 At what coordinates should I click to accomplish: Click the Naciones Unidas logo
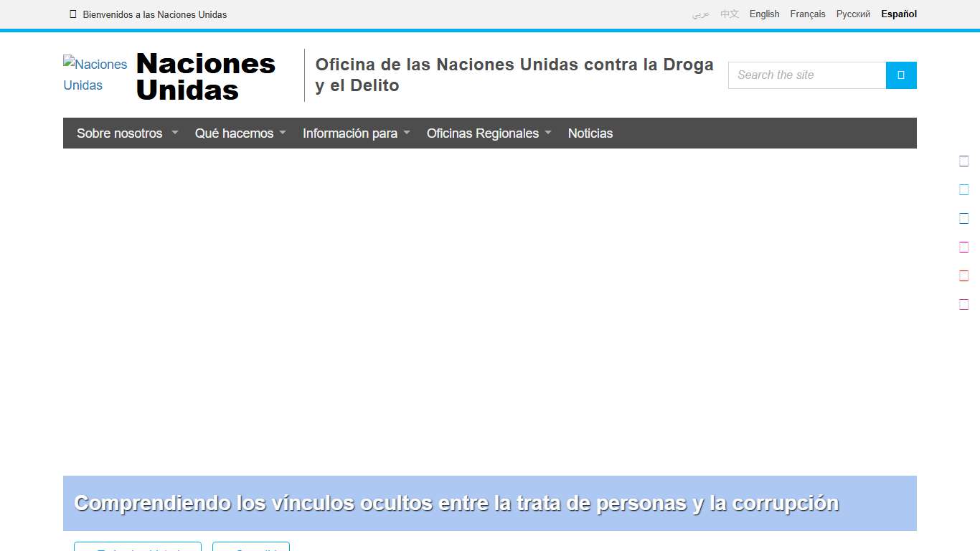95,75
